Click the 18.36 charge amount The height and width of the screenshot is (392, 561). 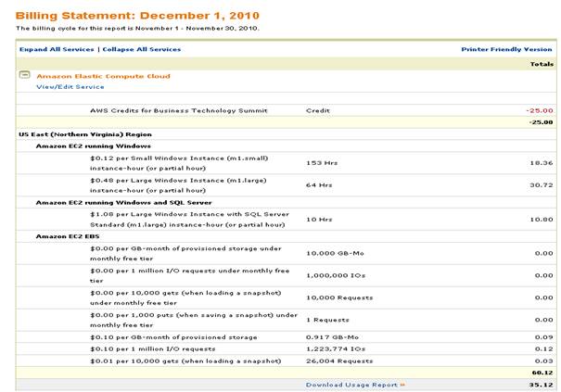pos(542,163)
